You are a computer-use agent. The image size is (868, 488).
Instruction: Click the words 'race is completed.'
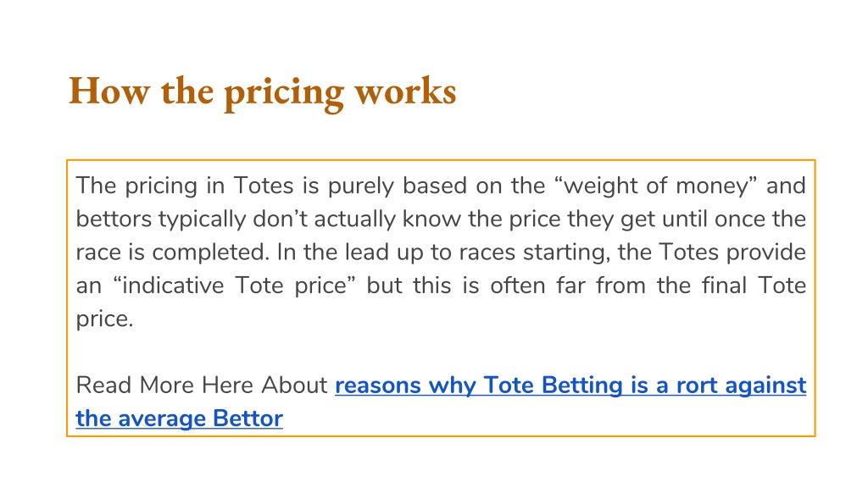172,252
